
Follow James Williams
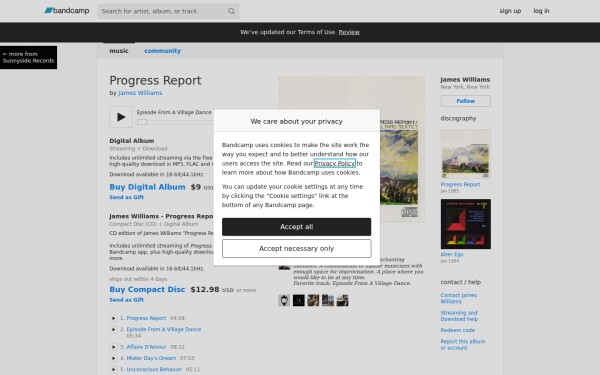click(x=466, y=101)
